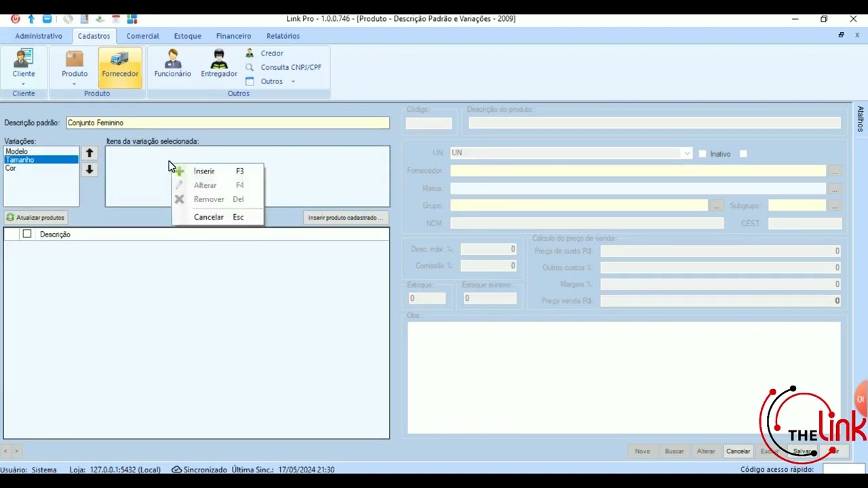868x488 pixels.
Task: Click the bottom Cancelar button
Action: 738,451
